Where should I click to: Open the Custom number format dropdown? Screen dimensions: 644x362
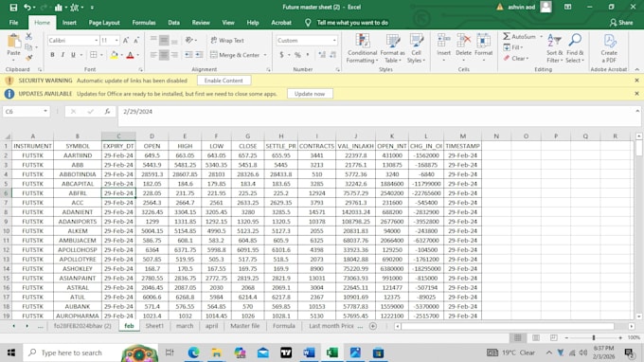tap(334, 40)
